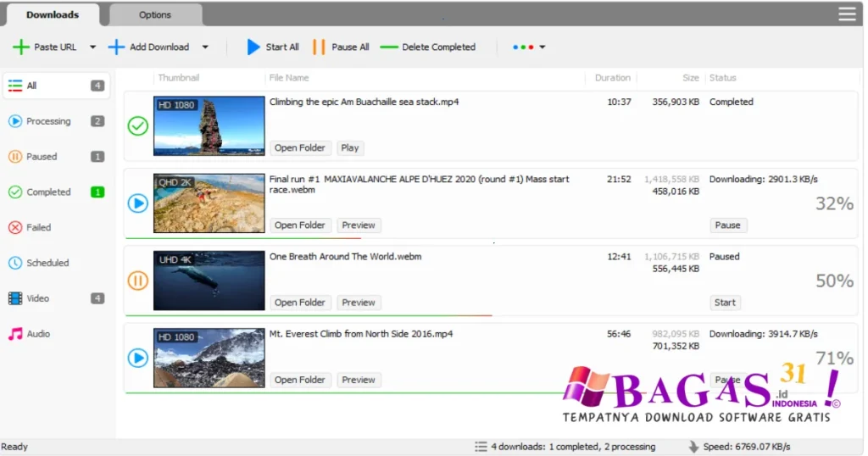The width and height of the screenshot is (868, 456).
Task: Open Folder for the MAXIAVALANCHE download
Action: [x=300, y=225]
